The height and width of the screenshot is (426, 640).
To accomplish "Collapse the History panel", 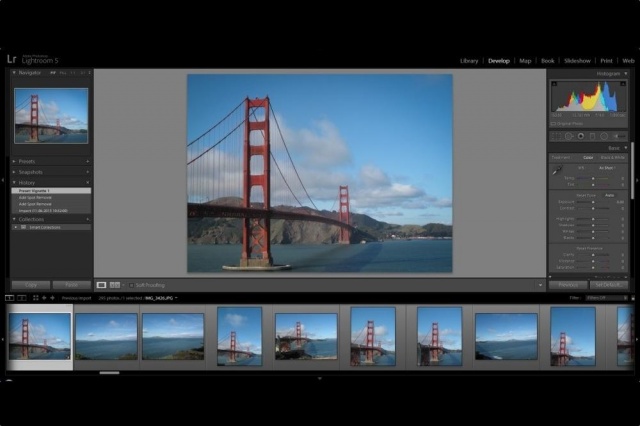I will 14,183.
